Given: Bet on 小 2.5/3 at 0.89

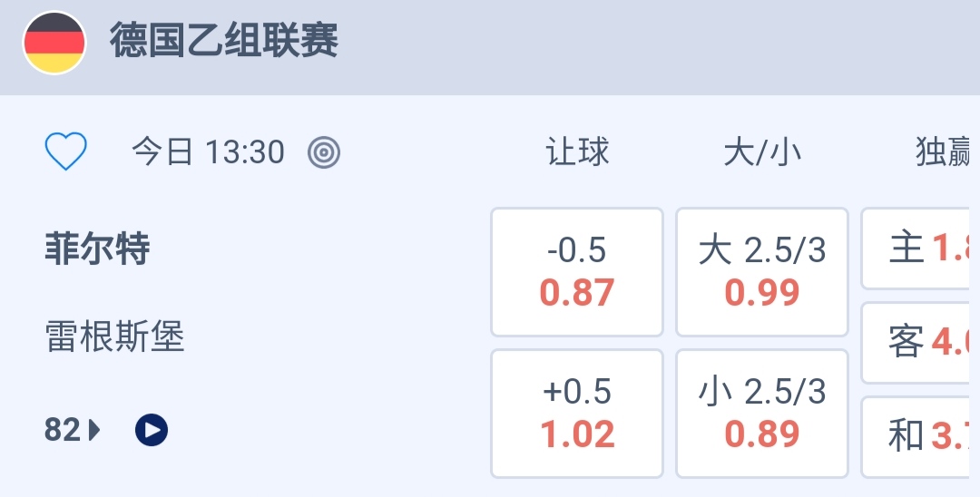Looking at the screenshot, I should point(762,414).
